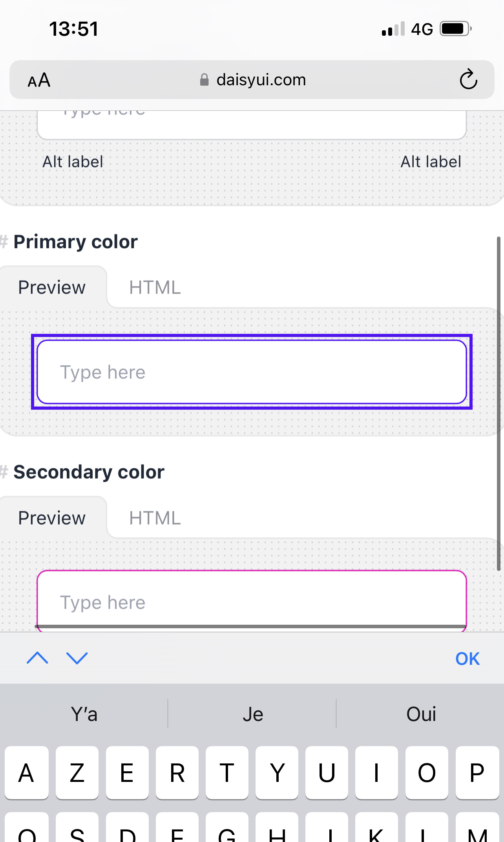Tap the anchor icon beside Primary color

[4, 241]
